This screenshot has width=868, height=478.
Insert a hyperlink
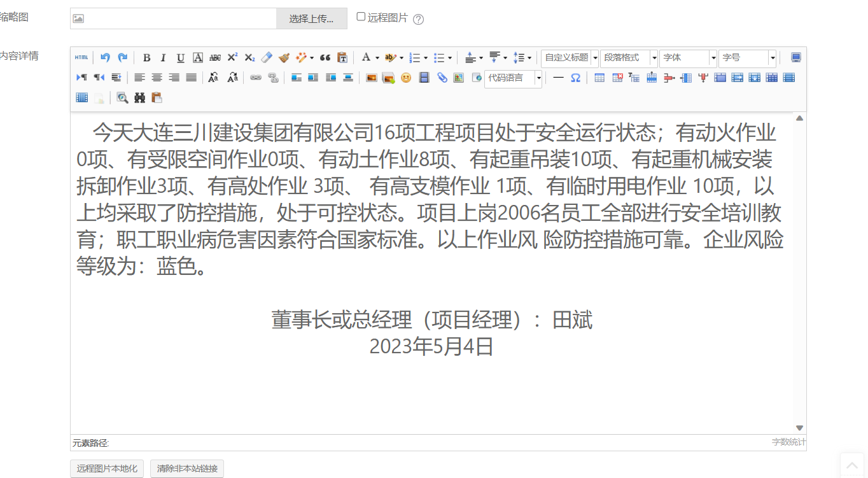255,78
